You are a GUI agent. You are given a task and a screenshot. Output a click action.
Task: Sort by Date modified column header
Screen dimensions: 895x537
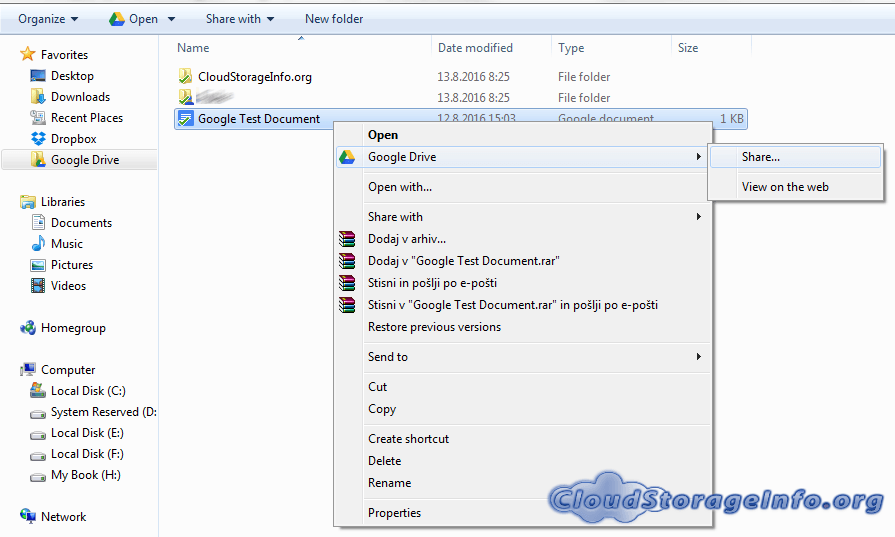[475, 48]
